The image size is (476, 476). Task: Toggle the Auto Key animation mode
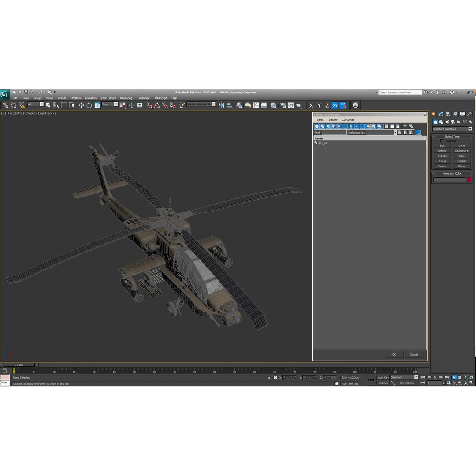click(383, 377)
